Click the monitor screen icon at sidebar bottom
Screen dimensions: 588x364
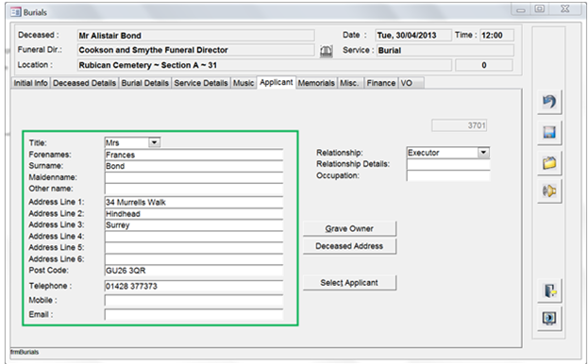click(x=549, y=319)
